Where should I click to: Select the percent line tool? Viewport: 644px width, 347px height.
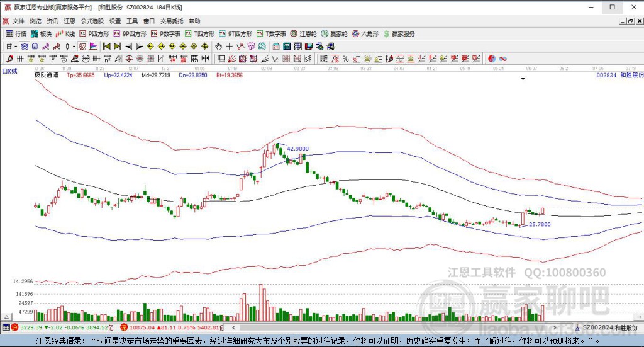coord(345,59)
